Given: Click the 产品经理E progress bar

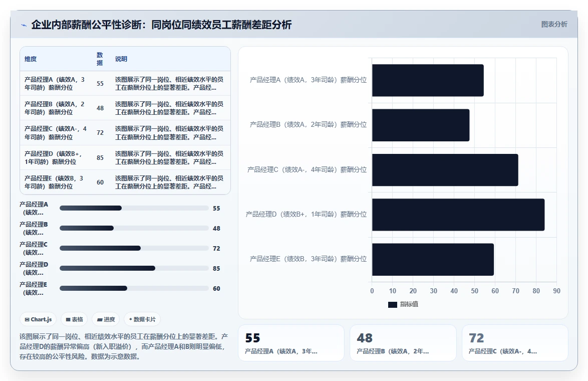Looking at the screenshot, I should [x=134, y=288].
